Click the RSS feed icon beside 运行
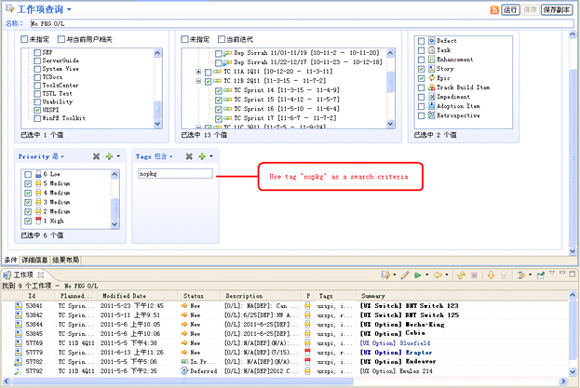The width and height of the screenshot is (580, 388). 494,10
